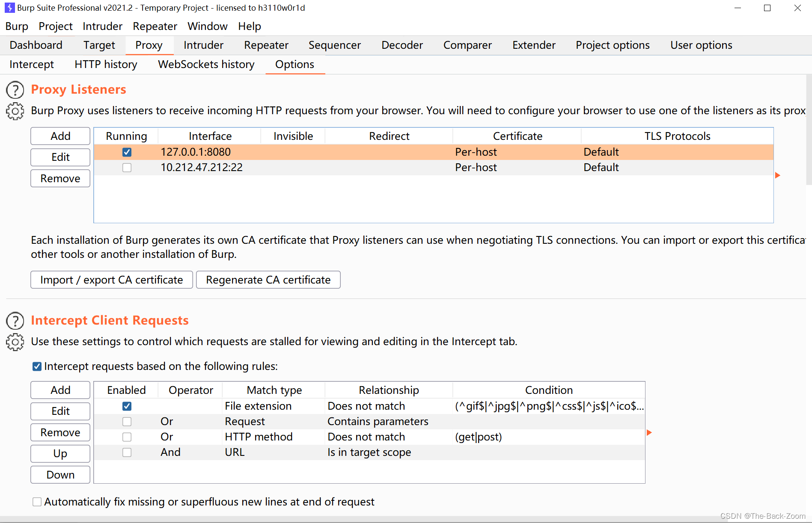812x523 pixels.
Task: Go to the Extender tab
Action: coord(534,45)
